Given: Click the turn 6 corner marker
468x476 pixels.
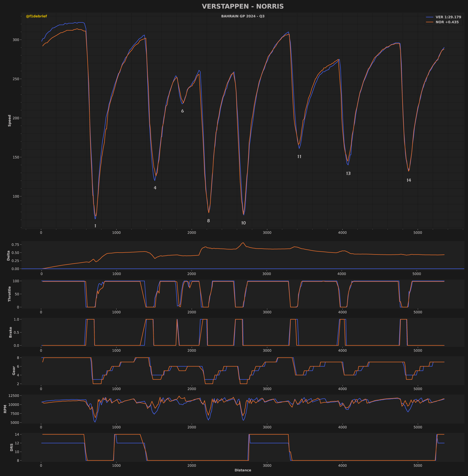Looking at the screenshot, I should pos(182,111).
